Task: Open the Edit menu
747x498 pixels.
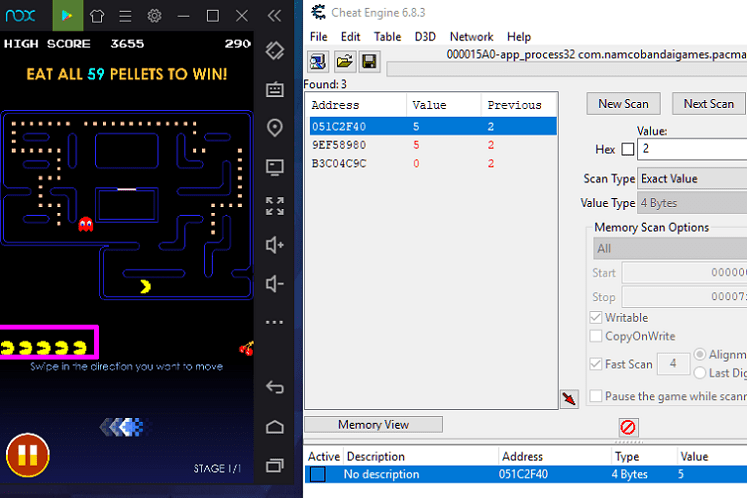Action: point(350,37)
